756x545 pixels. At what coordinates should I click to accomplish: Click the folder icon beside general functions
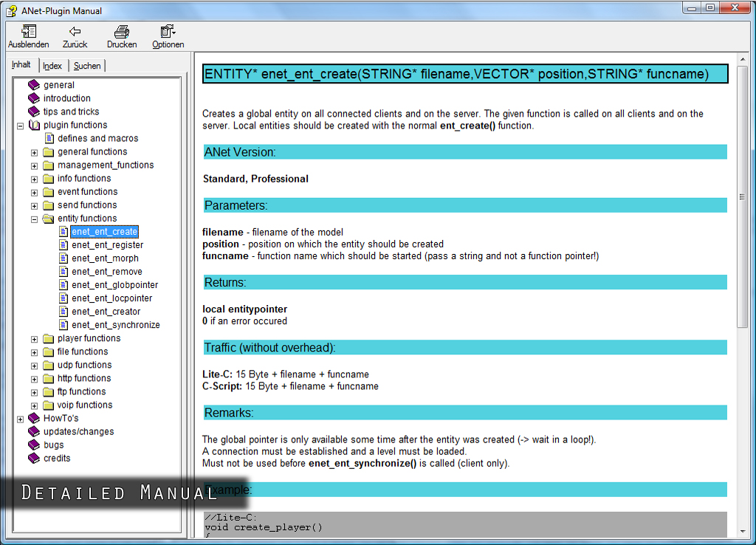48,152
